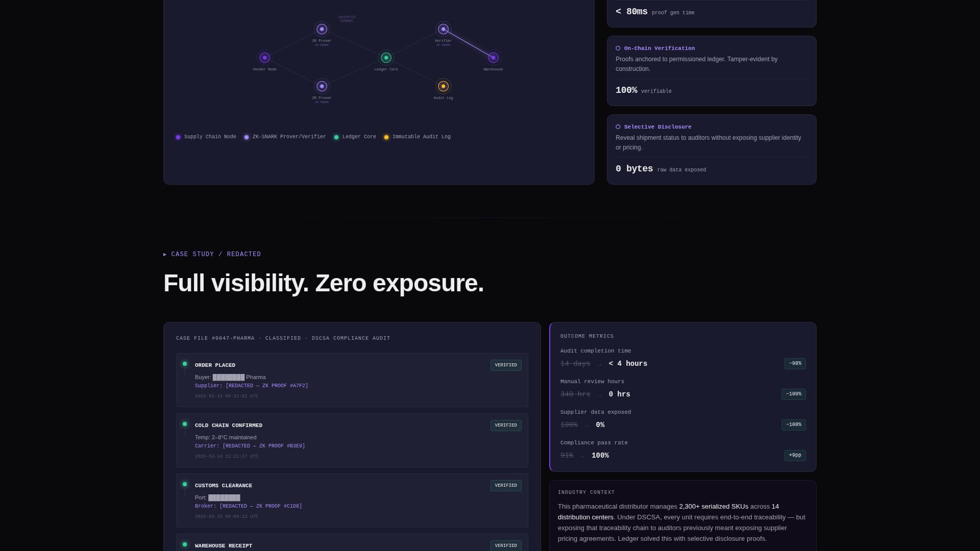Click the VERIFIED badge on Warehouse Receipt
Screen dimensions: 980x551
click(506, 545)
